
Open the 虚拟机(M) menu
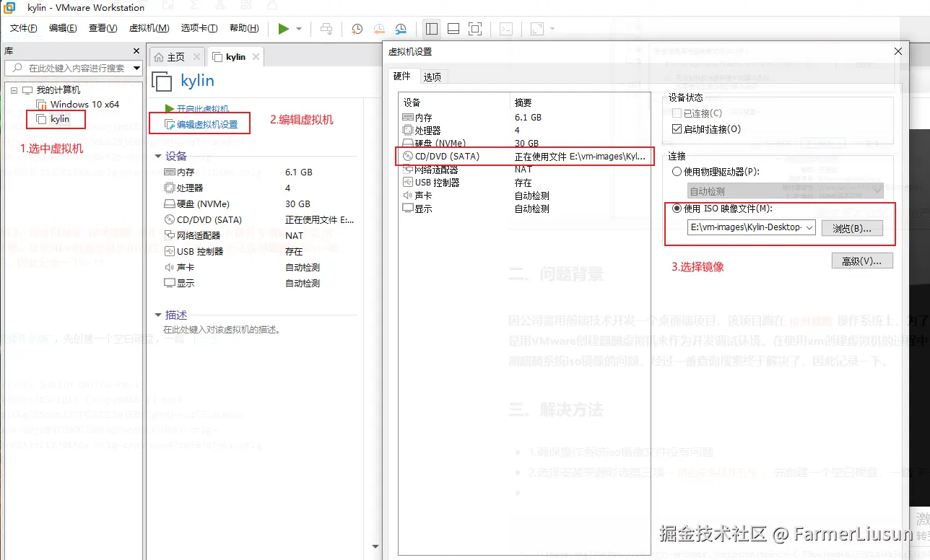(x=149, y=29)
